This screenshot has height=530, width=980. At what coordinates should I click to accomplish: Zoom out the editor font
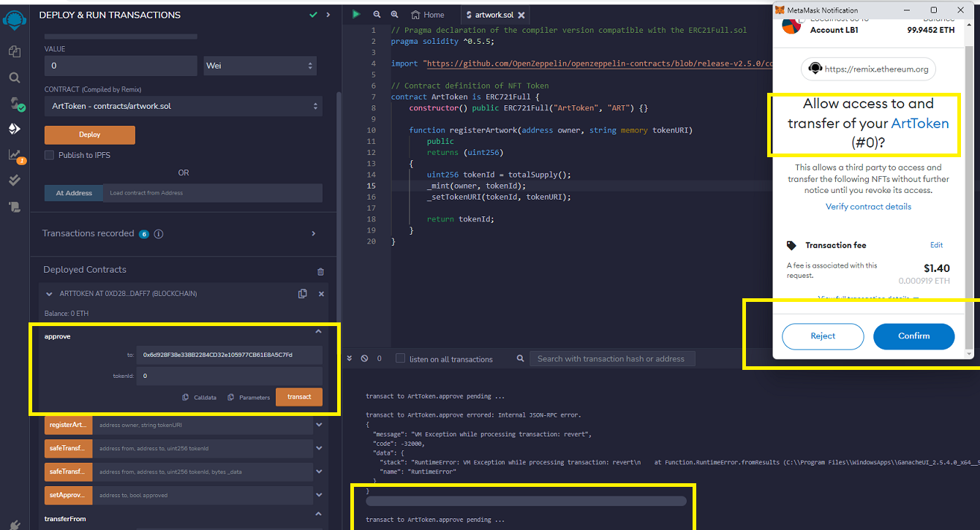pyautogui.click(x=377, y=14)
